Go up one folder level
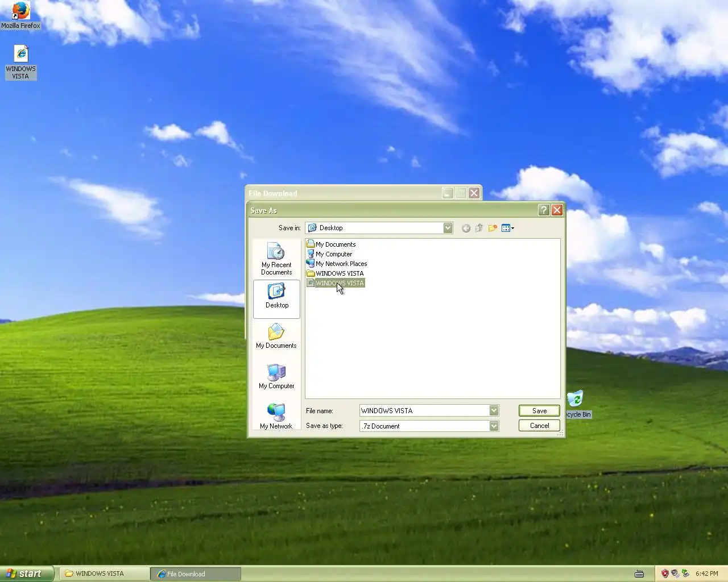The height and width of the screenshot is (582, 728). tap(479, 228)
